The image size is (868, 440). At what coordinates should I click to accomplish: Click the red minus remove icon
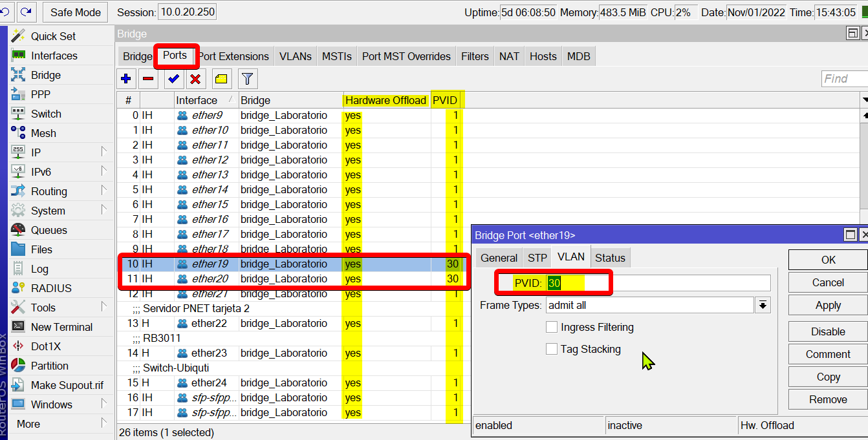(x=148, y=79)
